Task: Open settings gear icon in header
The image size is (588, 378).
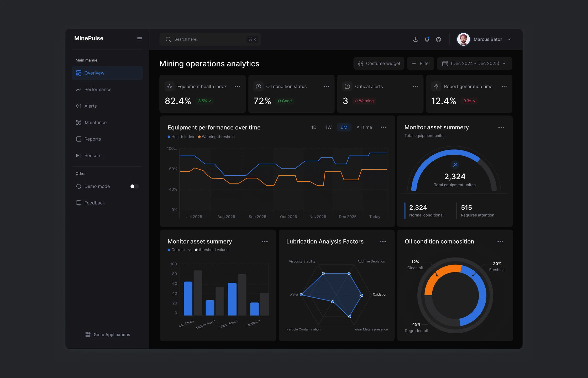Action: tap(438, 39)
